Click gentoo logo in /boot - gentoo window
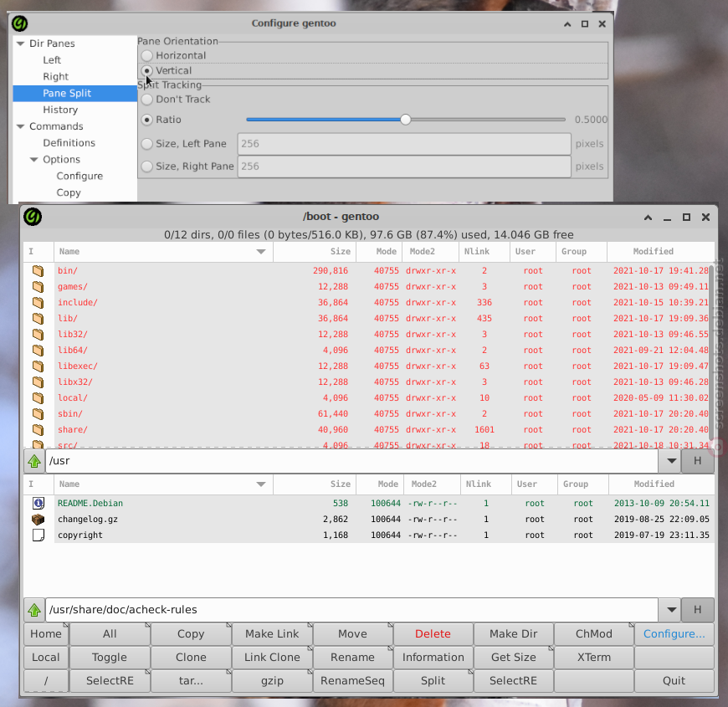This screenshot has width=728, height=707. pos(33,217)
